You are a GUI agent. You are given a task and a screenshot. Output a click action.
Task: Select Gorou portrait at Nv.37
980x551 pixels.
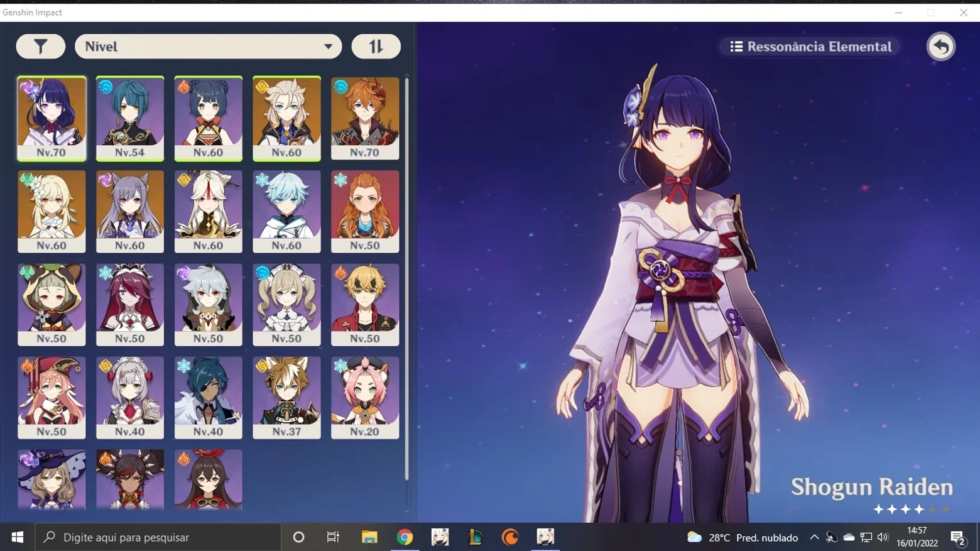pyautogui.click(x=286, y=398)
